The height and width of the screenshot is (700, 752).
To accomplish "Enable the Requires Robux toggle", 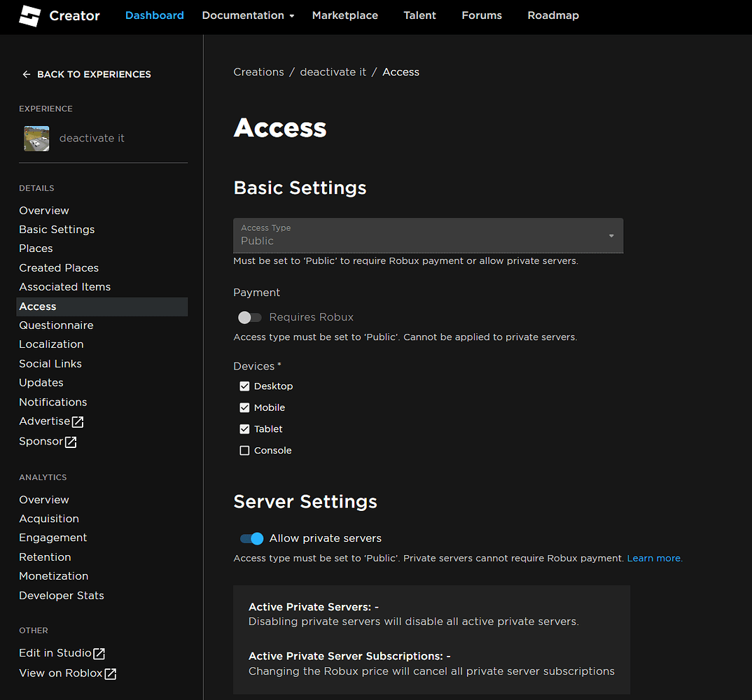I will click(249, 317).
